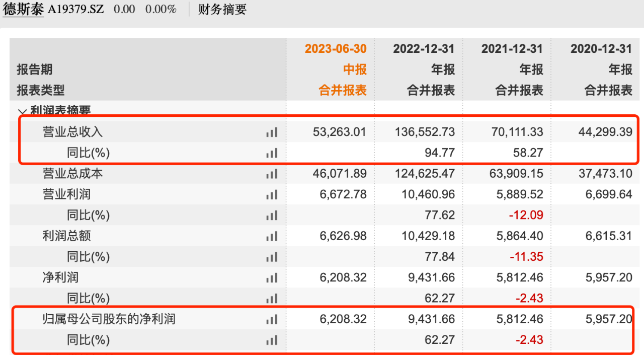Select the 财务摘要 tab
The width and height of the screenshot is (644, 355).
click(x=222, y=9)
